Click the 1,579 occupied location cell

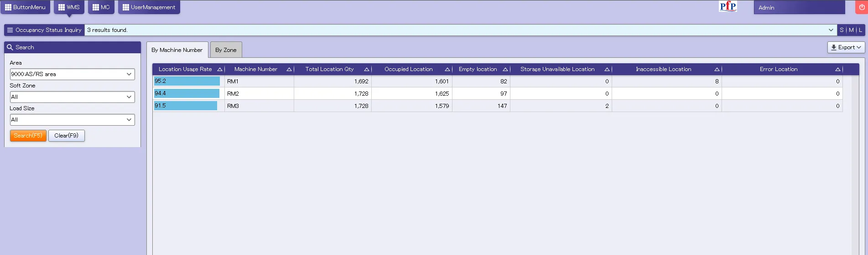coord(412,106)
